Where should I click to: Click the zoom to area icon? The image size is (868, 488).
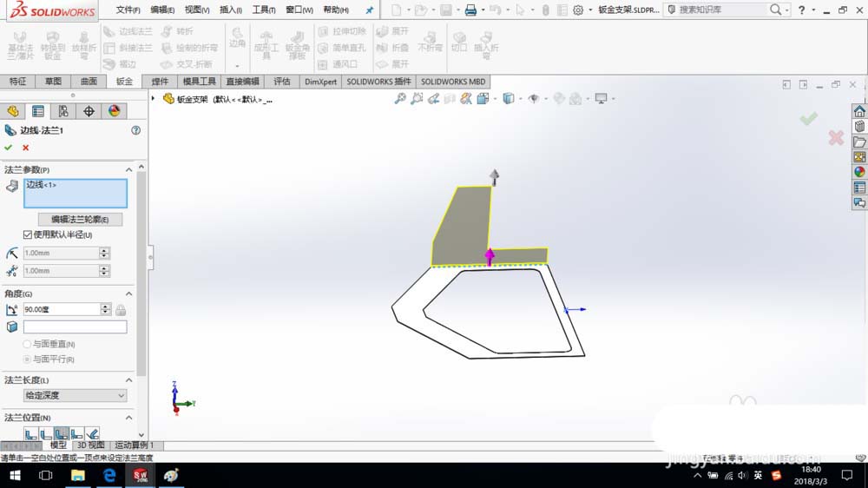click(x=417, y=99)
